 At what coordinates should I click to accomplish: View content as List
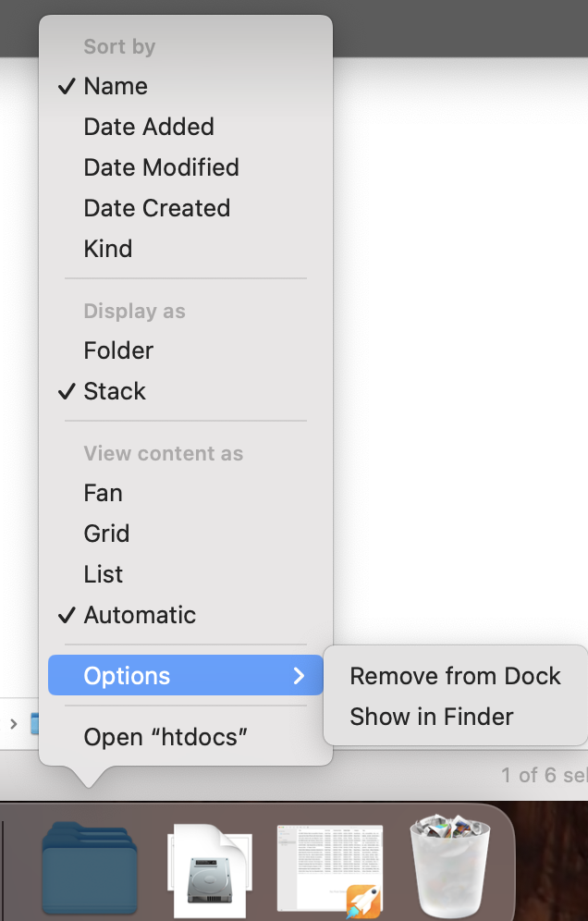click(103, 574)
